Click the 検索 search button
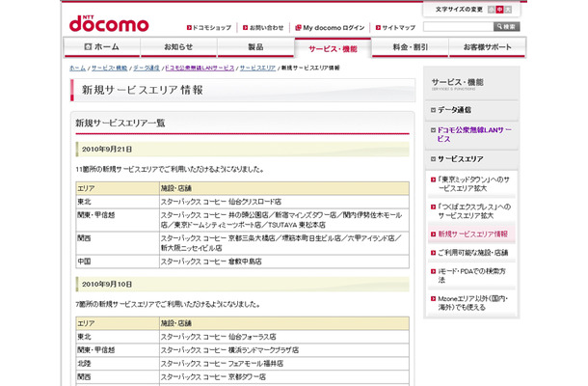Screen dimensions: 588x386 click(507, 27)
